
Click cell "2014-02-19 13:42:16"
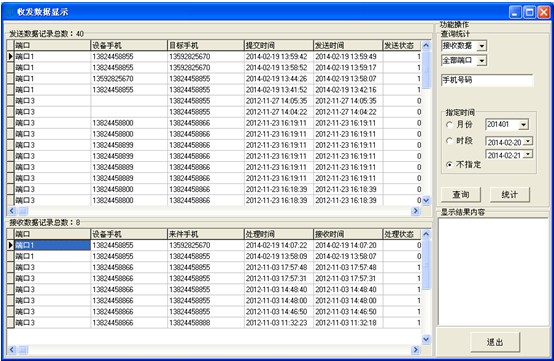tap(348, 89)
